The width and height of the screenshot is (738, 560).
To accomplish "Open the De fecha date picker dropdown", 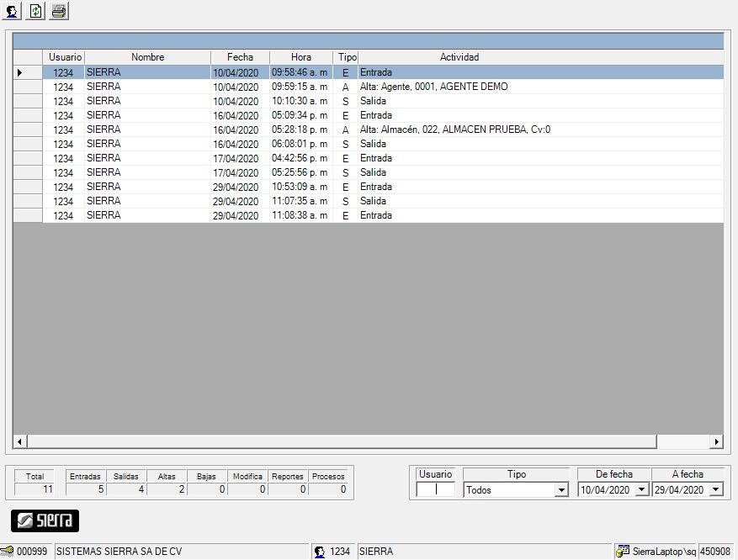I will [x=640, y=490].
